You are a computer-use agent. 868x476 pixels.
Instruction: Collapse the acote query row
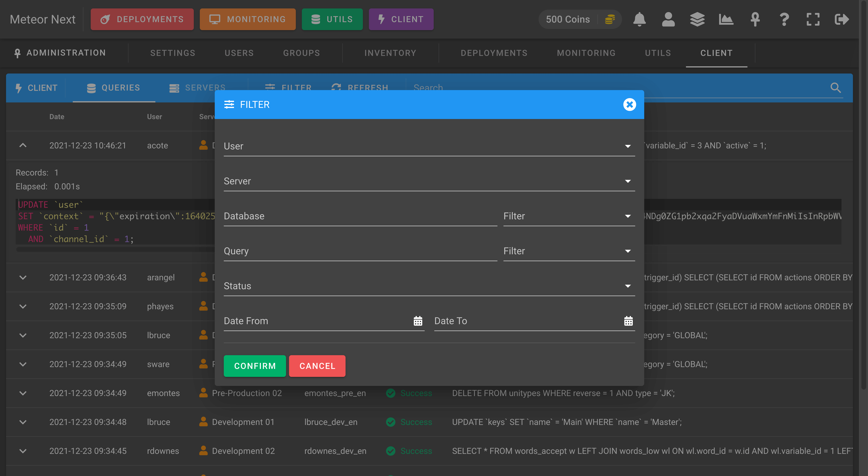(23, 145)
